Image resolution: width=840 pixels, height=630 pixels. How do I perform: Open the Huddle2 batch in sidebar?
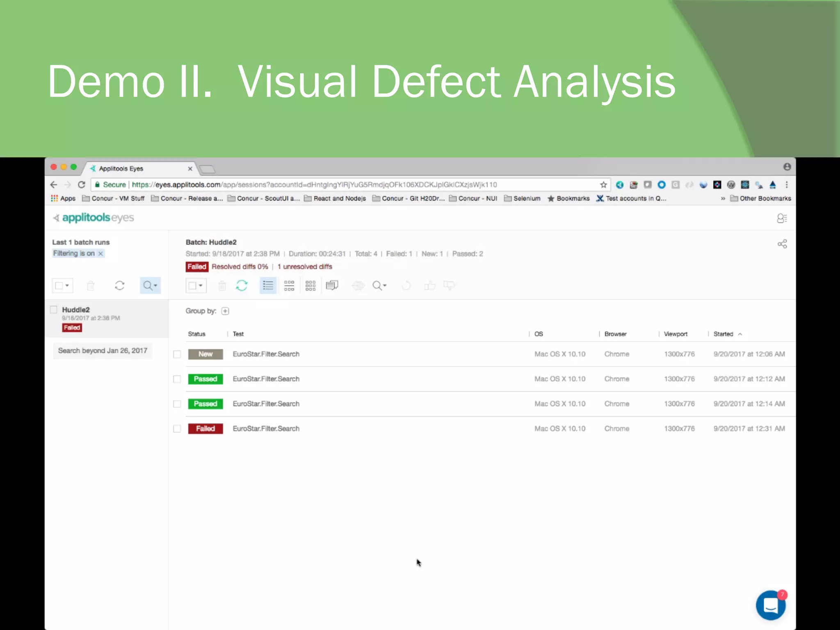(107, 319)
